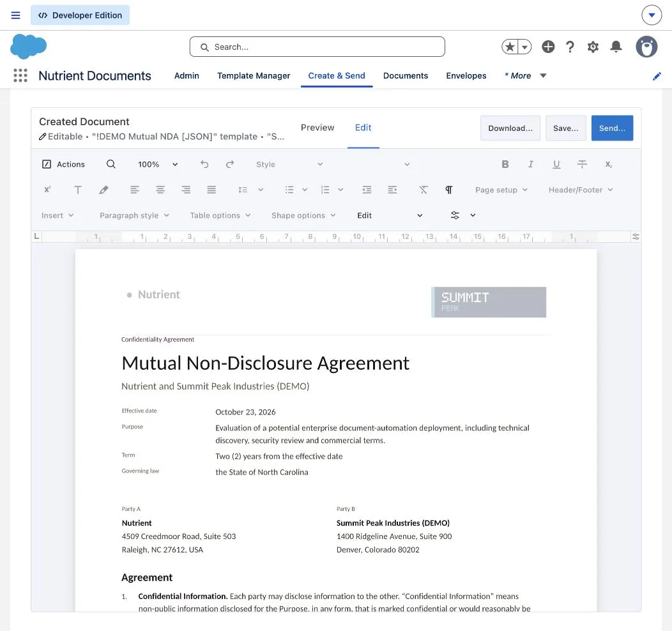This screenshot has height=631, width=672.
Task: Open the Edit mode dropdown in toolbar
Action: [390, 215]
